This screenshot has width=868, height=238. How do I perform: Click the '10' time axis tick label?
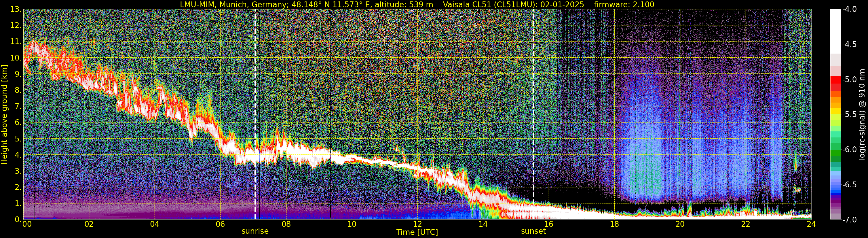pyautogui.click(x=352, y=224)
